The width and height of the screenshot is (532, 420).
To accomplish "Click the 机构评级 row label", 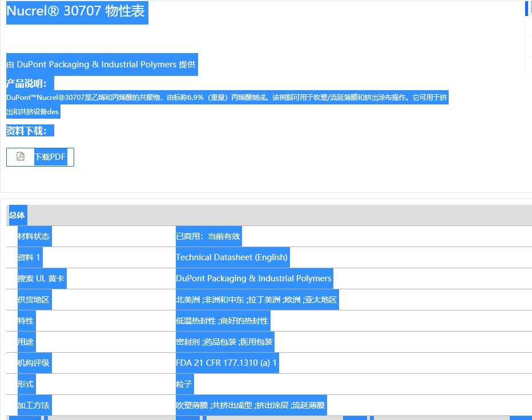I will [x=34, y=363].
